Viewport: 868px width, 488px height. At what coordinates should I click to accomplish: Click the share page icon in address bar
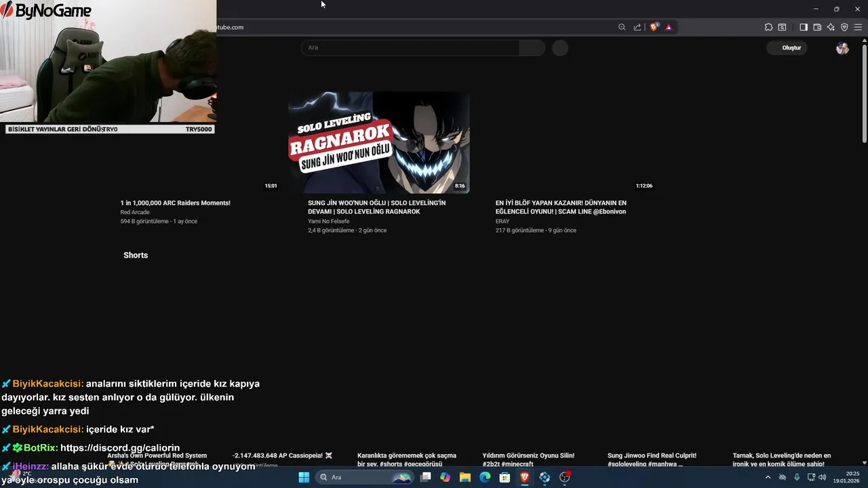[x=637, y=27]
